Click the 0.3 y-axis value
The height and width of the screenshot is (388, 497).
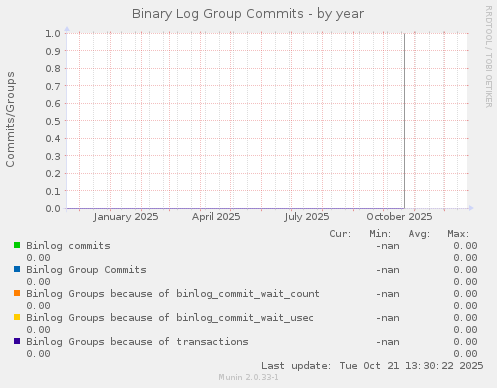53,156
